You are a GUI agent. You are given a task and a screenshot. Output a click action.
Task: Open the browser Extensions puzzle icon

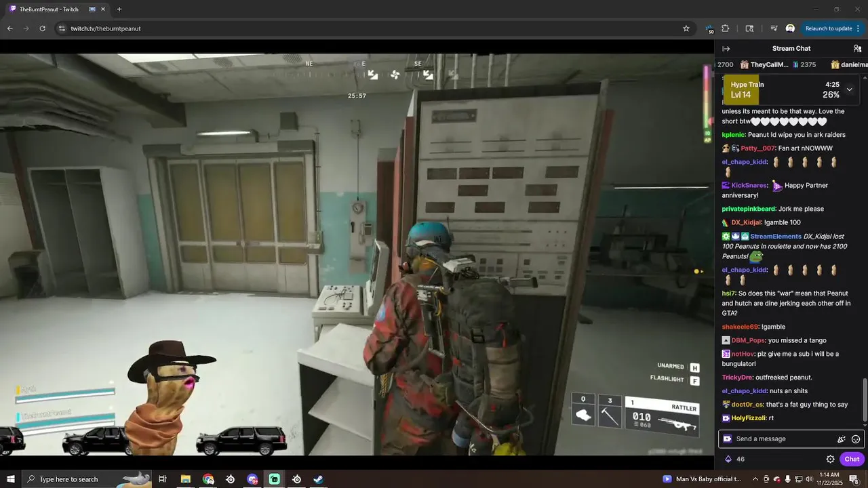click(x=726, y=28)
